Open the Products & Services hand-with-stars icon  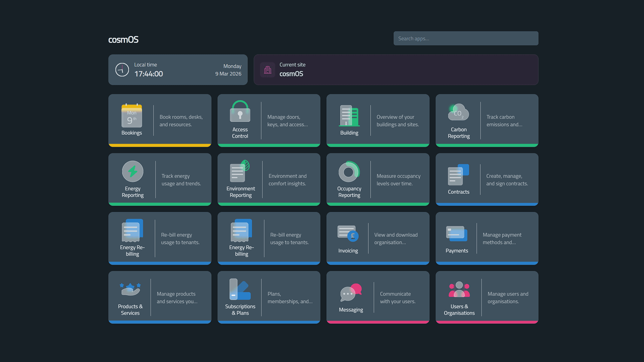point(130,289)
